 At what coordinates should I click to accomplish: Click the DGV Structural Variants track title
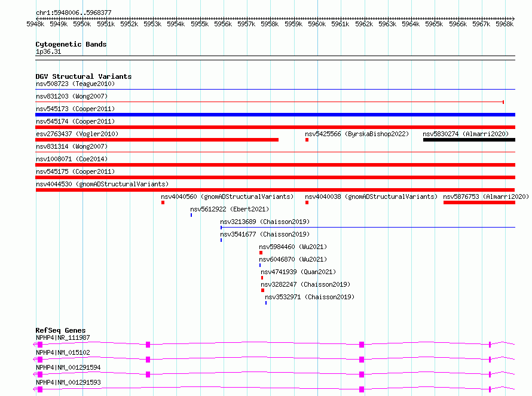[x=84, y=76]
